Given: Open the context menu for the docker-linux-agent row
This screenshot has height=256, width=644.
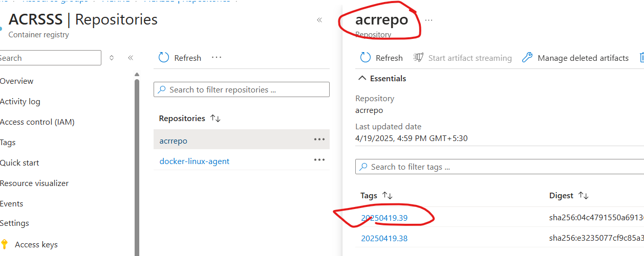Looking at the screenshot, I should (x=319, y=160).
